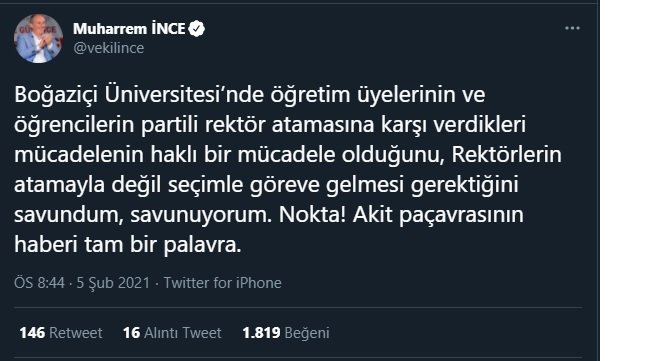Open the @vekilince handle link
The image size is (652, 361).
point(109,48)
